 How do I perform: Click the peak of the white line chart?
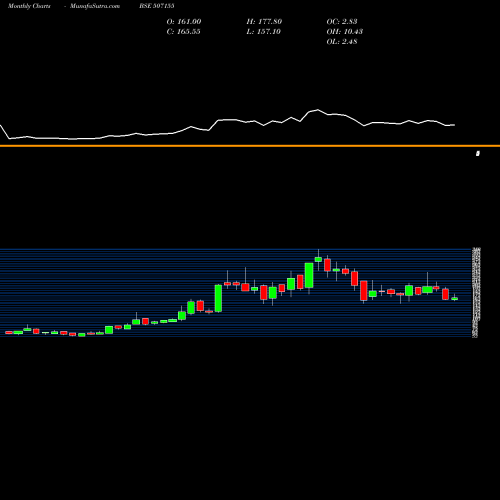pos(318,110)
